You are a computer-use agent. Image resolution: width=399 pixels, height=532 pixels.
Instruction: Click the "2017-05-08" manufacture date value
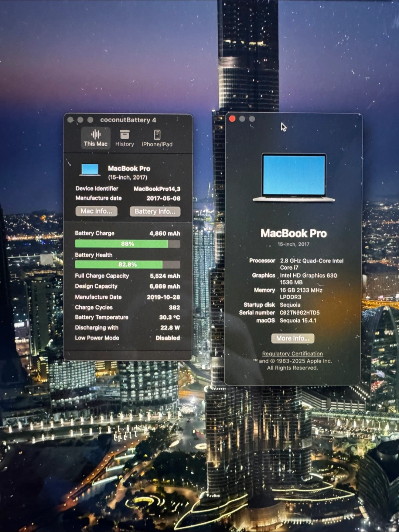pyautogui.click(x=163, y=198)
